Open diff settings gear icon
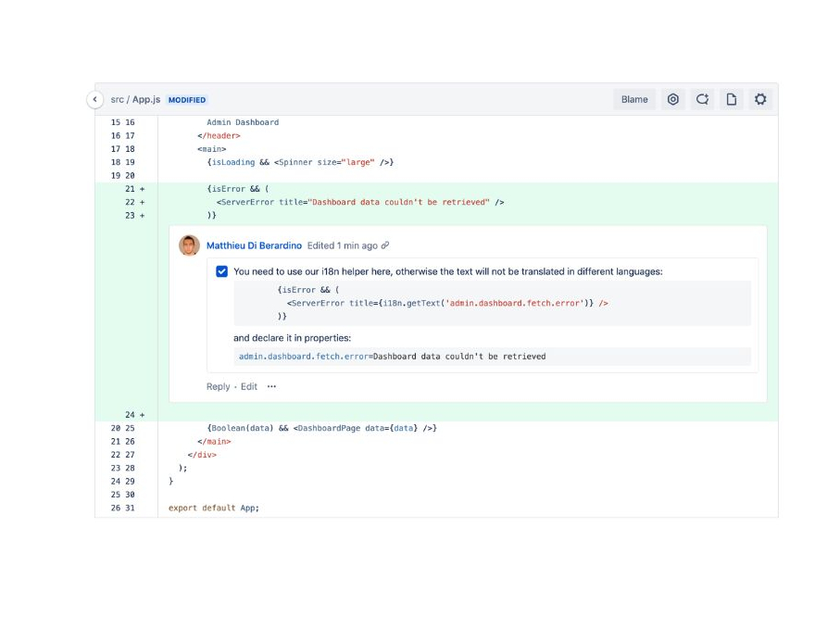This screenshot has width=840, height=628. 760,99
